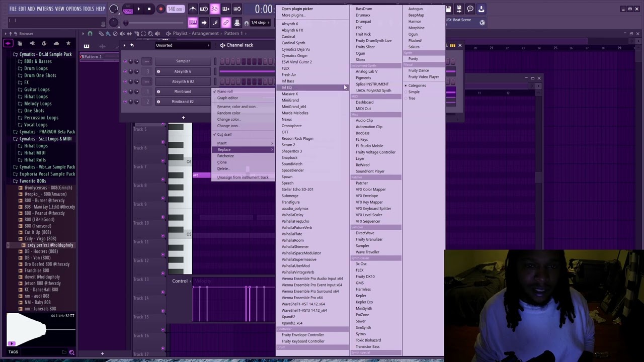Toggle the link/multilink controllers icon
The image size is (644, 362).
coord(226,23)
